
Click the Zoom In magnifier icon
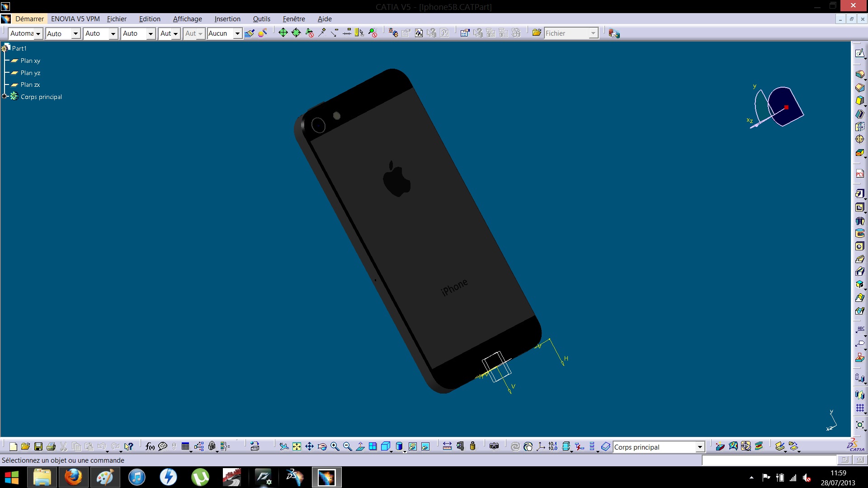335,447
